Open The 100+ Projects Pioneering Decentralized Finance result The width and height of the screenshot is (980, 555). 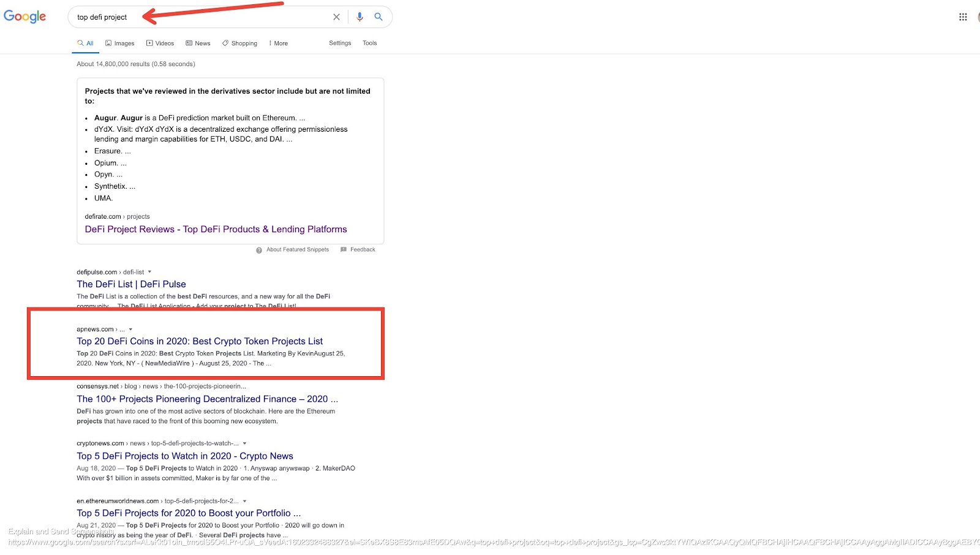207,399
